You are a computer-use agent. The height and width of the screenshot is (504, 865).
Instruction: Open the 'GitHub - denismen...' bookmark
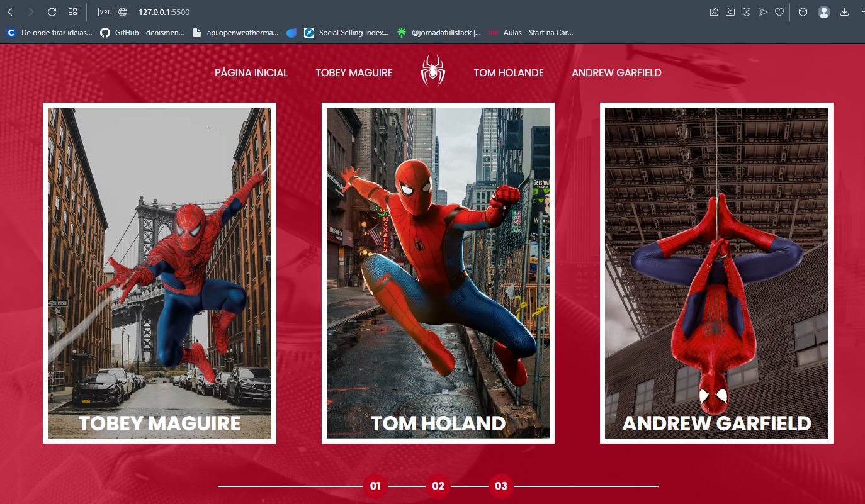142,33
